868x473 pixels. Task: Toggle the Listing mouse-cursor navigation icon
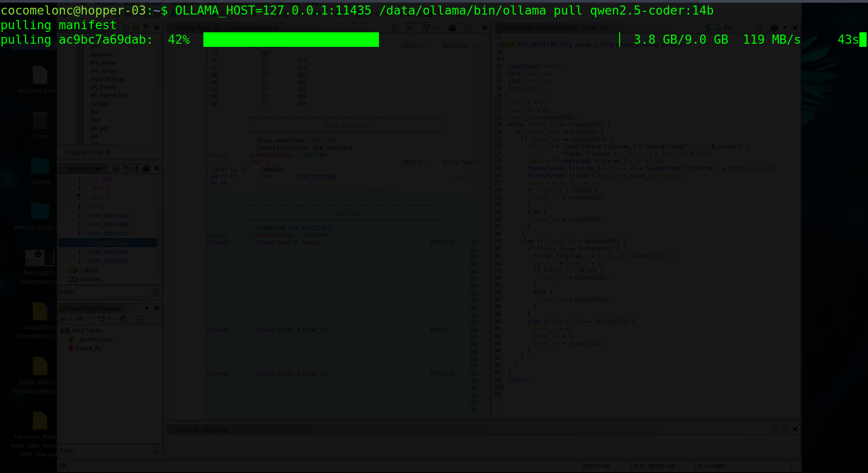tap(410, 28)
